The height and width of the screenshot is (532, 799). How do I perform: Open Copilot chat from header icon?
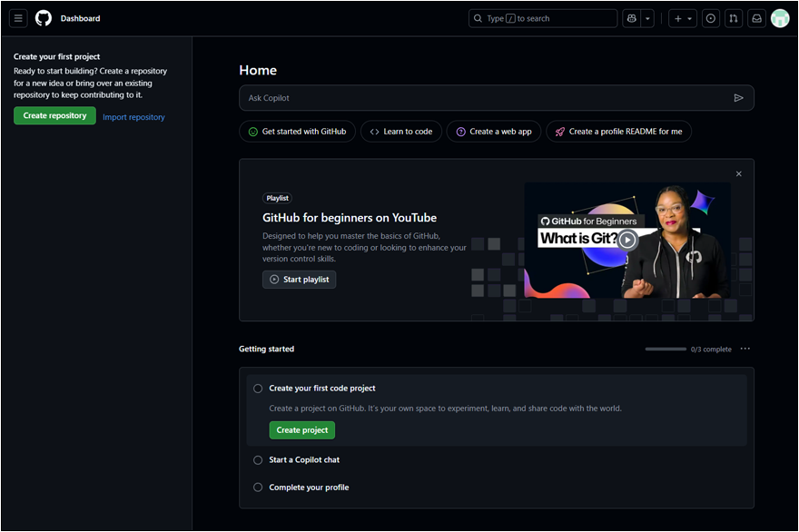pos(632,18)
